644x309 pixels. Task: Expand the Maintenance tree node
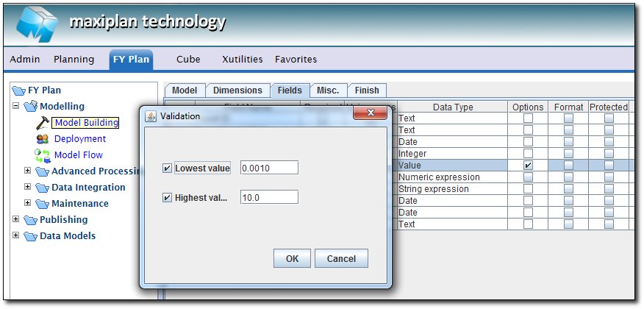(x=28, y=204)
